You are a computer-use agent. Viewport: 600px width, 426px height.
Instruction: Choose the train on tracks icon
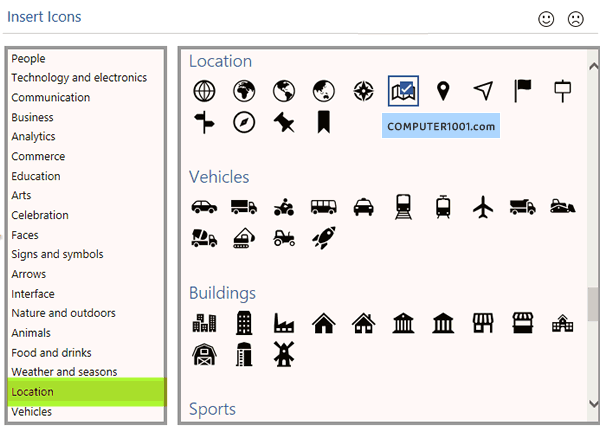404,207
